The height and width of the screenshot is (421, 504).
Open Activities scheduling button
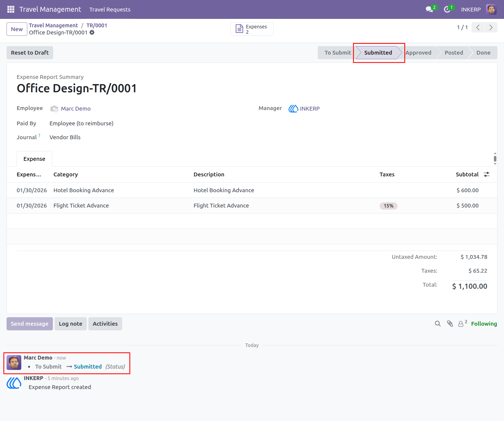coord(105,324)
